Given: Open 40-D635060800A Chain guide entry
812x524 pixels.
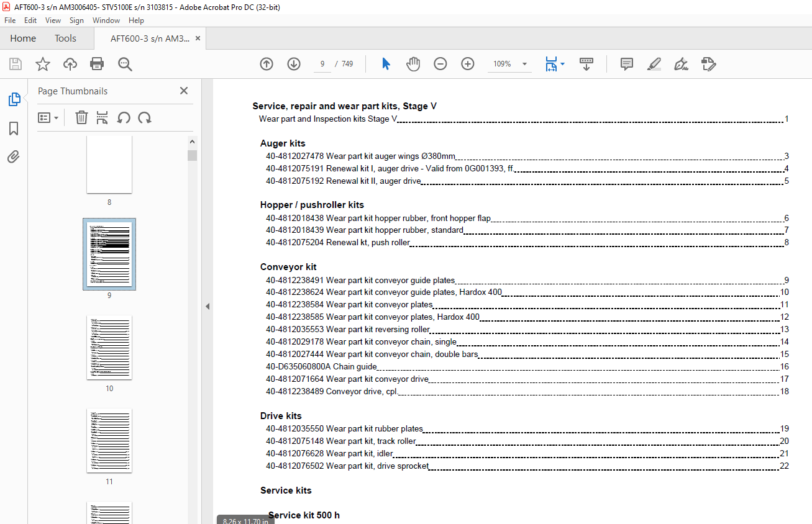Looking at the screenshot, I should [527, 367].
